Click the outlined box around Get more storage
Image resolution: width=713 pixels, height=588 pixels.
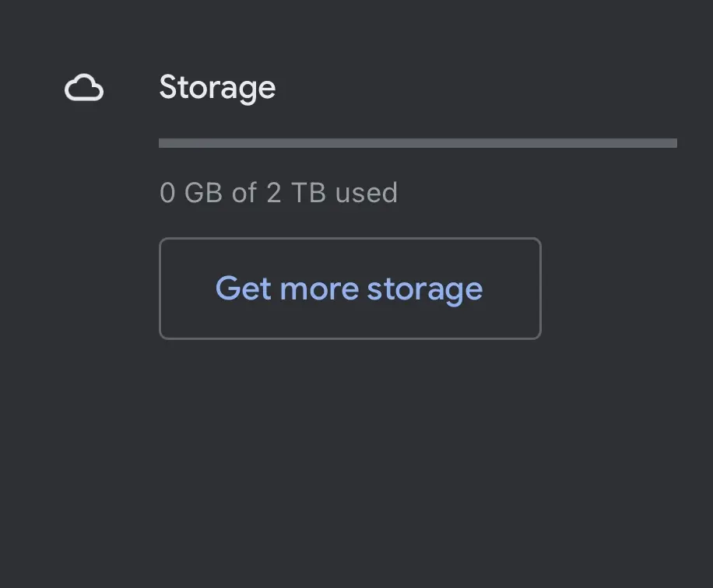click(350, 289)
